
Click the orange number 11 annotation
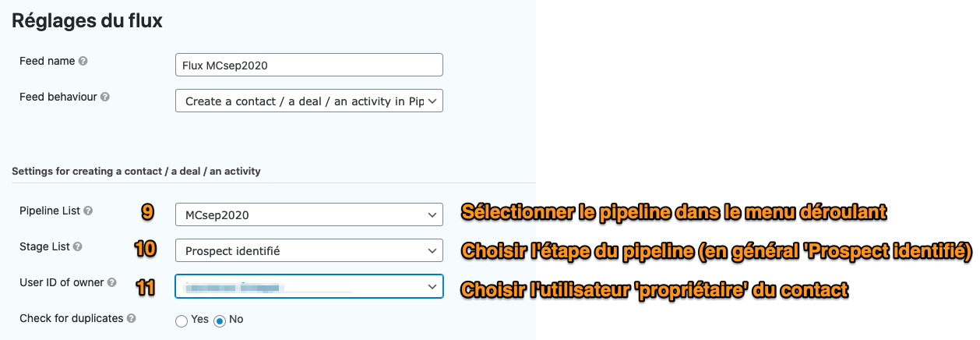pos(145,287)
